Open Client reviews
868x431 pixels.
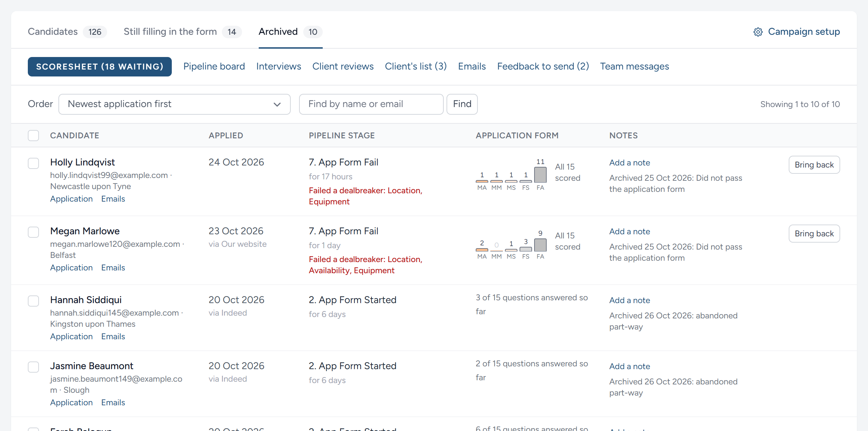[x=343, y=66]
